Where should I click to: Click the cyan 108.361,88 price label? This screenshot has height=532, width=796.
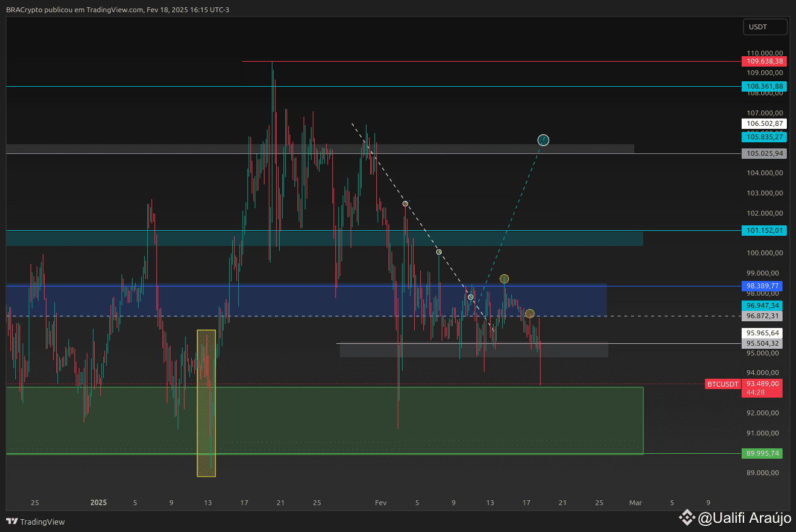pyautogui.click(x=764, y=87)
